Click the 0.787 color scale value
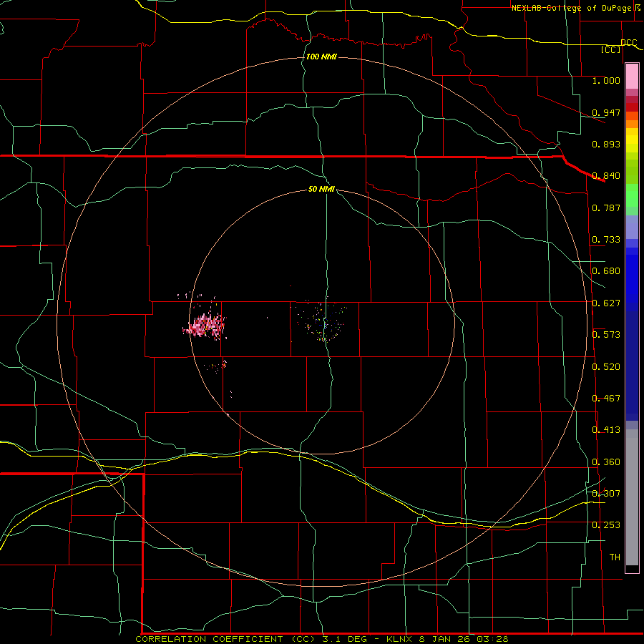Image resolution: width=644 pixels, height=644 pixels. click(606, 208)
